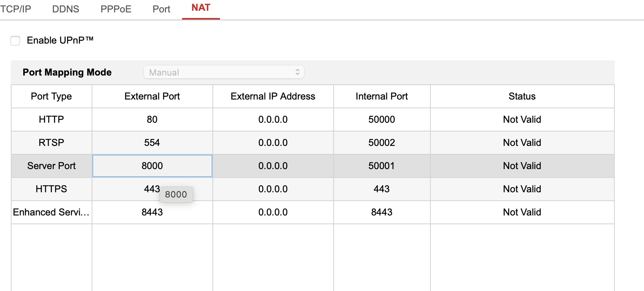This screenshot has height=291, width=644.
Task: Switch to the TCP/IP tab
Action: 16,9
